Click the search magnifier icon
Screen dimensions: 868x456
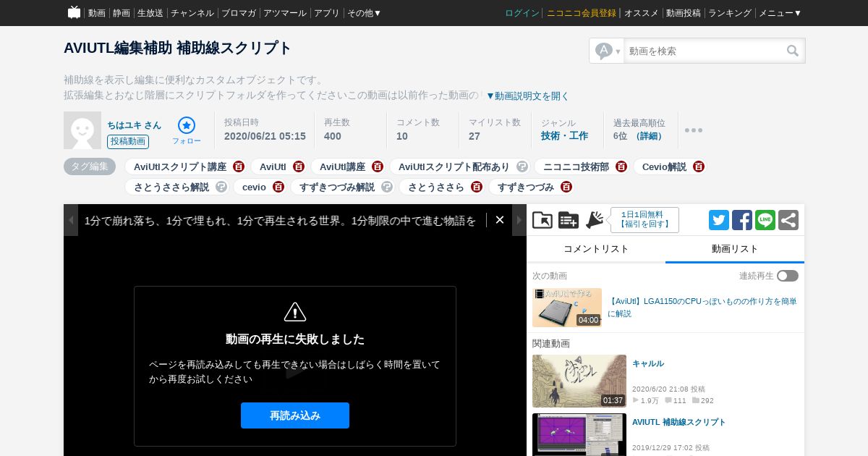pyautogui.click(x=793, y=51)
